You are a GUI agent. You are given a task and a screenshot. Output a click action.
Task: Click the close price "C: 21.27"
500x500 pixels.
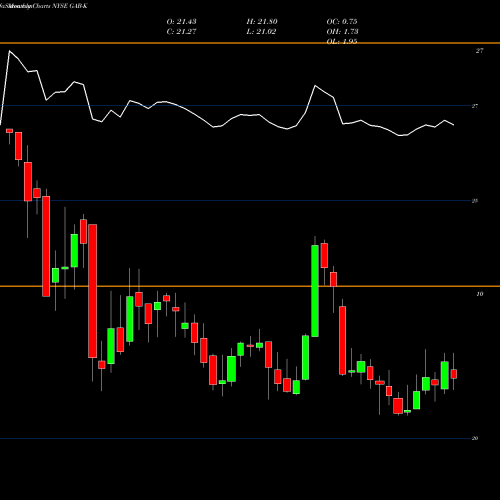tap(181, 32)
